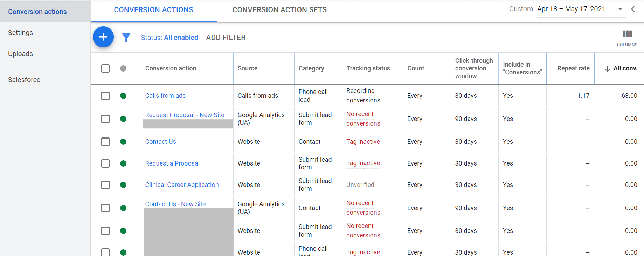Viewport: 644px width, 256px height.
Task: Check the Contact Us - New Site checkbox
Action: [105, 208]
